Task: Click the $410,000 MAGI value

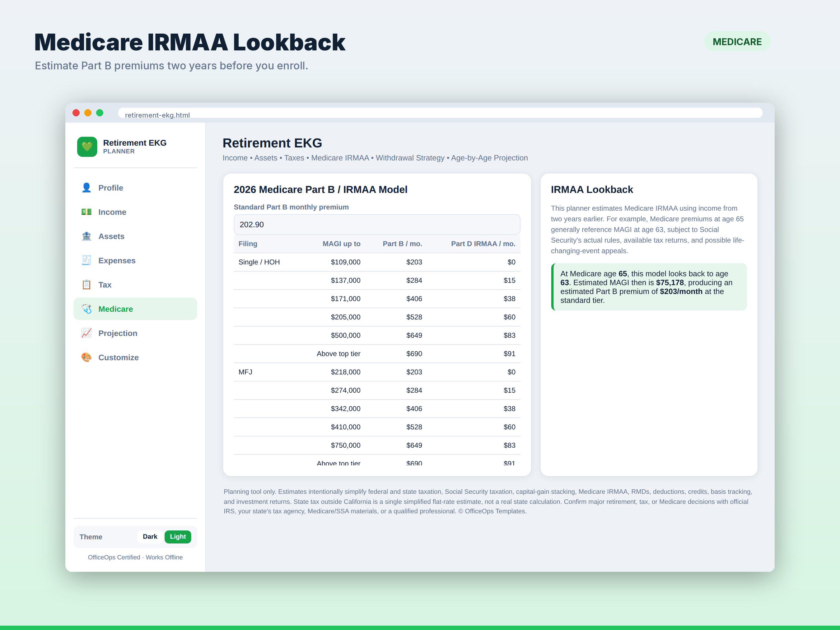Action: (x=346, y=427)
